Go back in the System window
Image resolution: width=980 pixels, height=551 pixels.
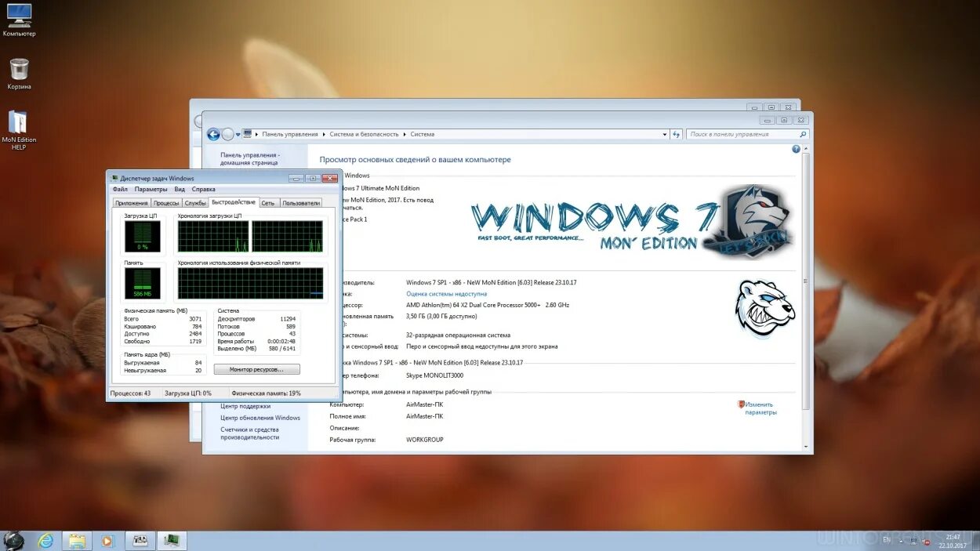tap(213, 134)
